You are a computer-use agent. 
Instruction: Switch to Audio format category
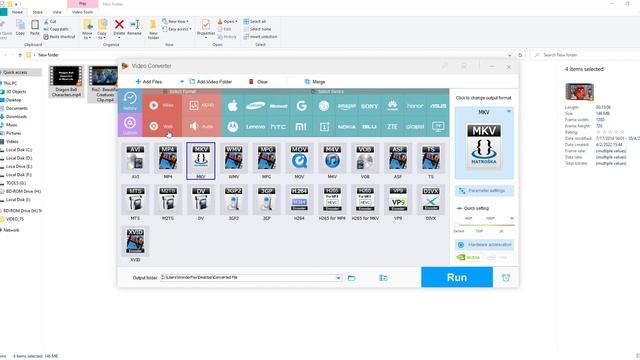pos(201,126)
